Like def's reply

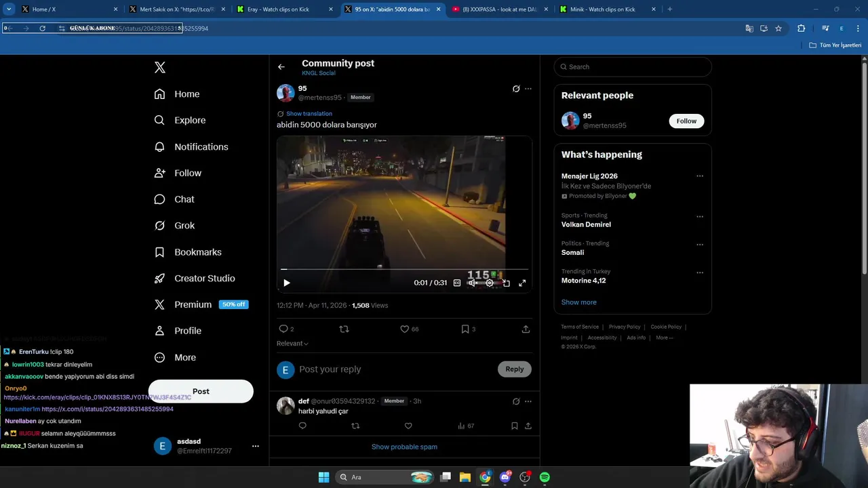[408, 426]
